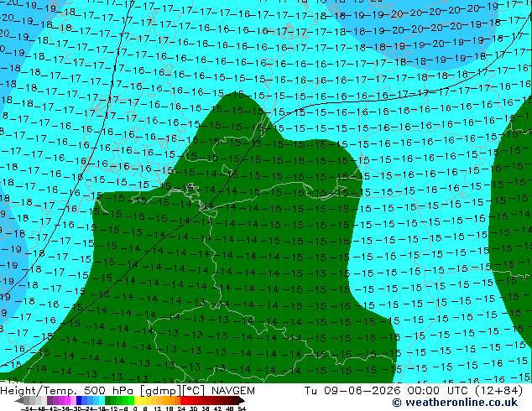The height and width of the screenshot is (411, 532).
Task: Pick the cyan -18 legend swatch
Action: click(x=102, y=400)
